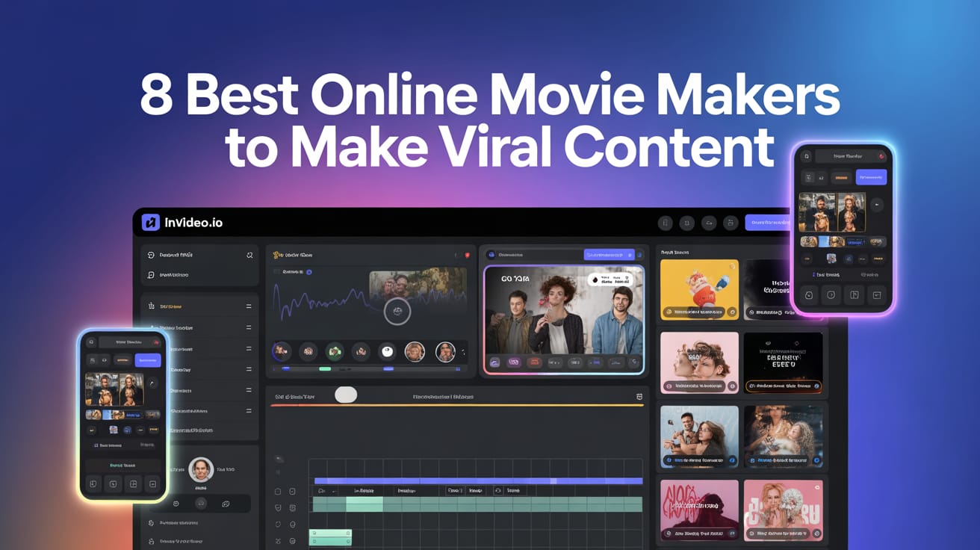The height and width of the screenshot is (550, 980).
Task: Click the circular record icon on the waveform
Action: 397,311
